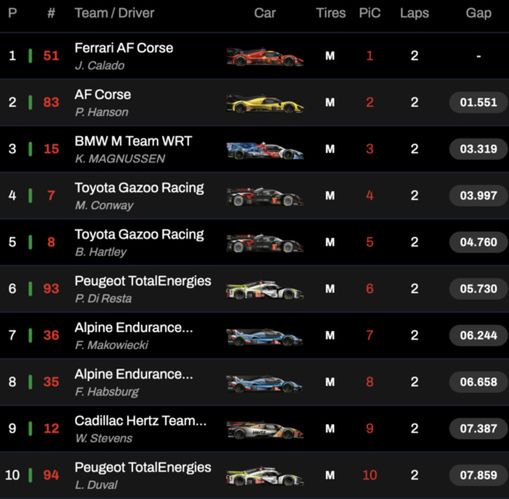Click the Alpine #36 car image
Viewport: 509px width, 499px height.
tap(265, 337)
